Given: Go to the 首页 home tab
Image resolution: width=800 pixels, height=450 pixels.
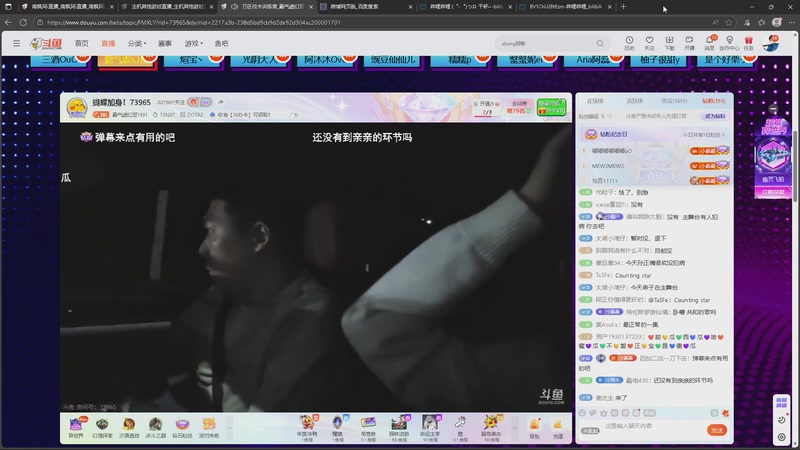Looking at the screenshot, I should pyautogui.click(x=82, y=43).
